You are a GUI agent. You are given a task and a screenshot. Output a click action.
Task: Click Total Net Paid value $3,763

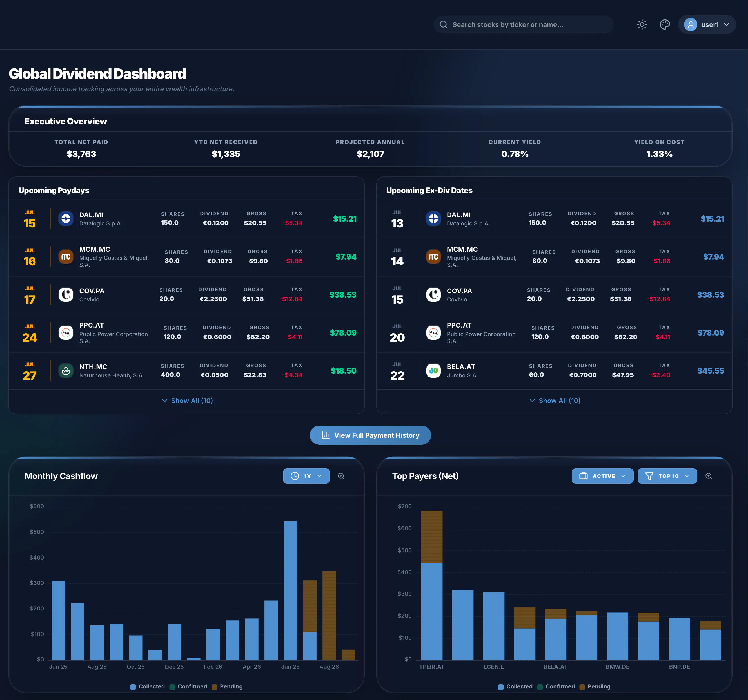[81, 154]
